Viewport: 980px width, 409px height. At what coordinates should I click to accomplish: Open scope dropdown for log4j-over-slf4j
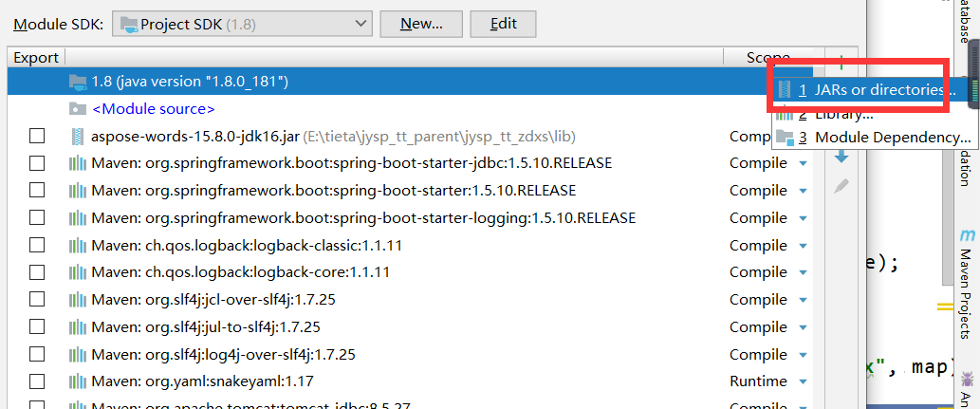(804, 356)
